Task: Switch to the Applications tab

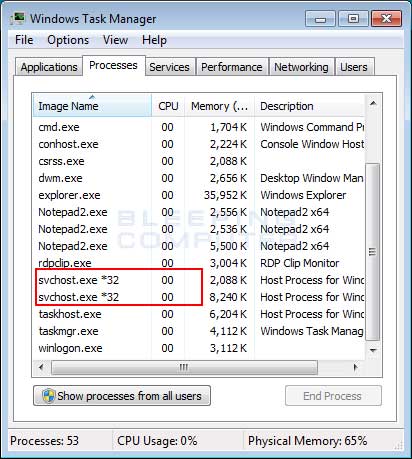Action: pyautogui.click(x=49, y=67)
